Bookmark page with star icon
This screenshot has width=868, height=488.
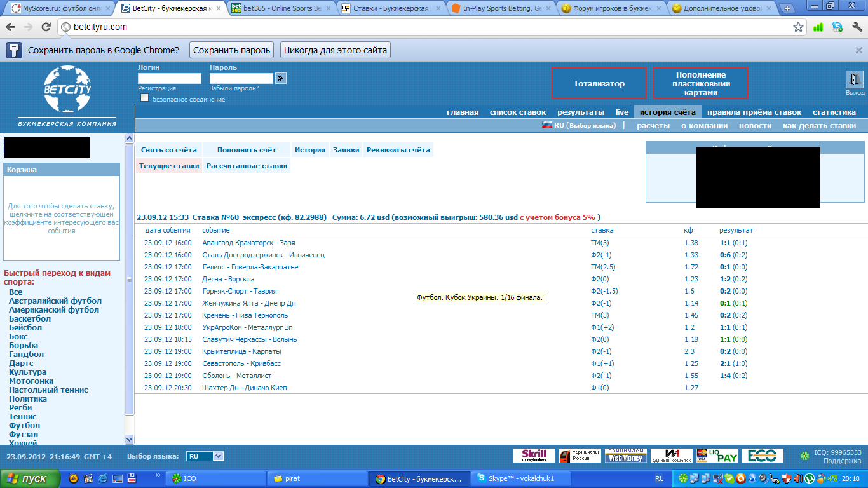(798, 27)
